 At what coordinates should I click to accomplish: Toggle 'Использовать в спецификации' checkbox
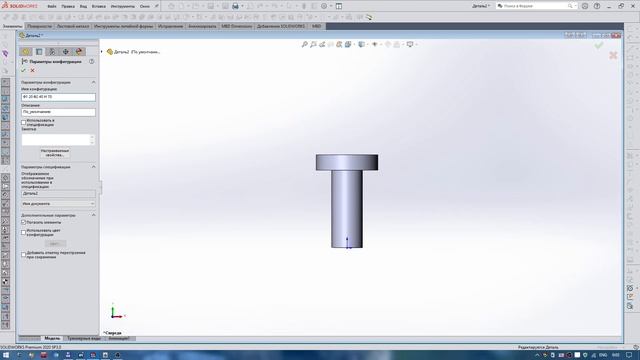23,122
